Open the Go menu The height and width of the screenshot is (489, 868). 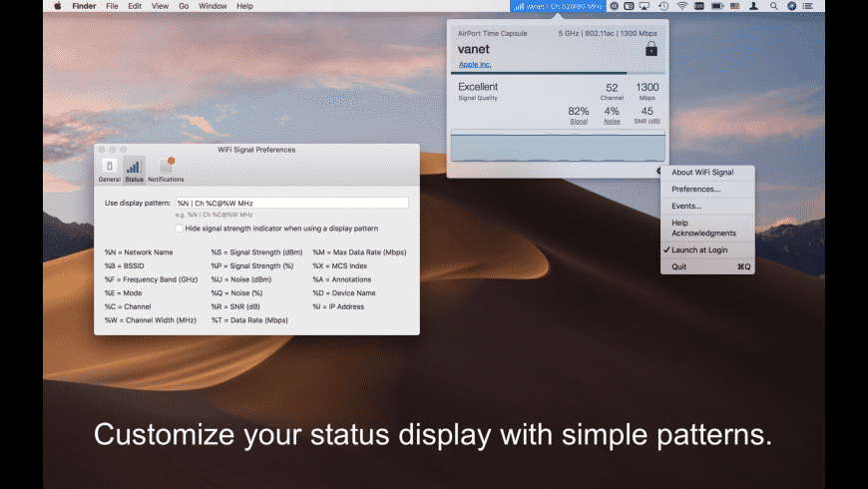click(184, 6)
